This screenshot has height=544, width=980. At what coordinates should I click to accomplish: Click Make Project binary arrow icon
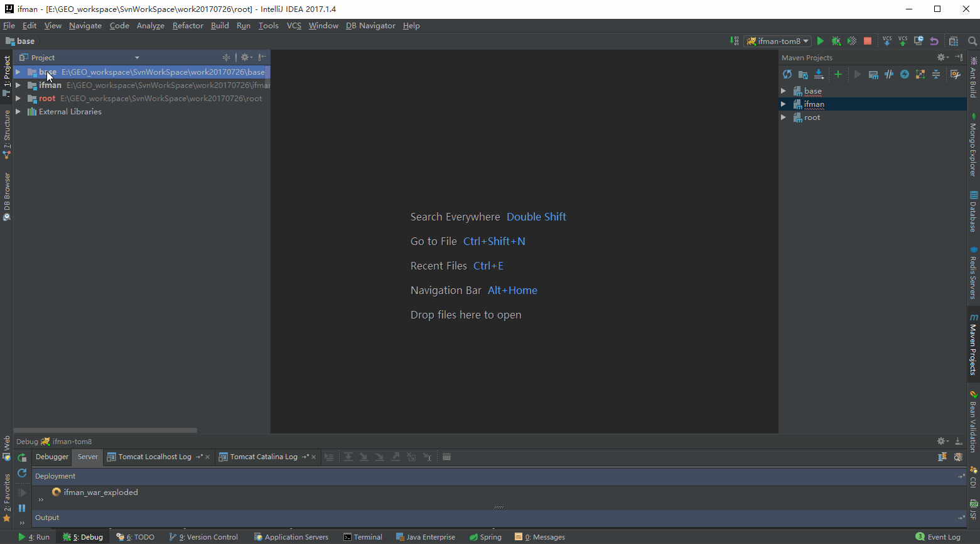(x=734, y=41)
